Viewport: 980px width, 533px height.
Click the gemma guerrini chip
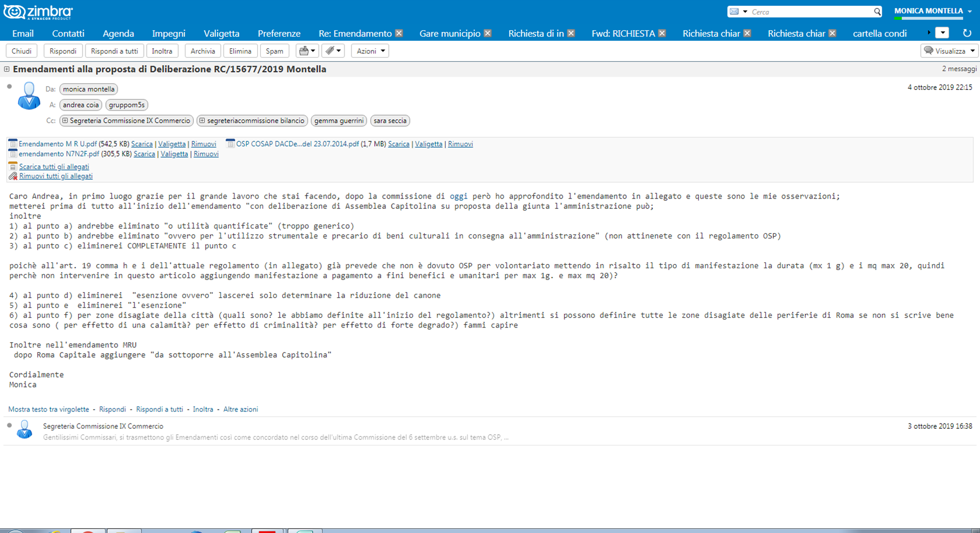point(339,120)
